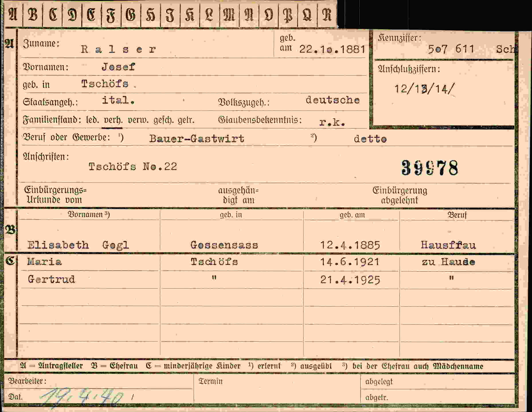Select the led. marital status option
This screenshot has width=532, height=412.
tap(92, 120)
